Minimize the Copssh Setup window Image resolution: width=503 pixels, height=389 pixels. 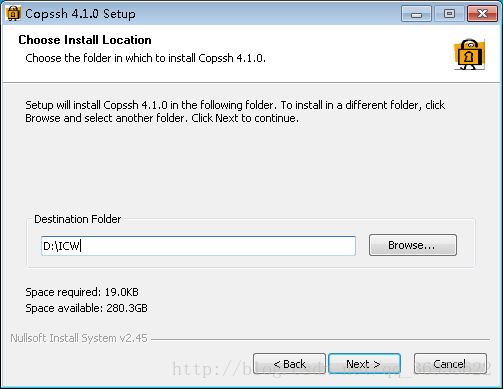pos(416,14)
